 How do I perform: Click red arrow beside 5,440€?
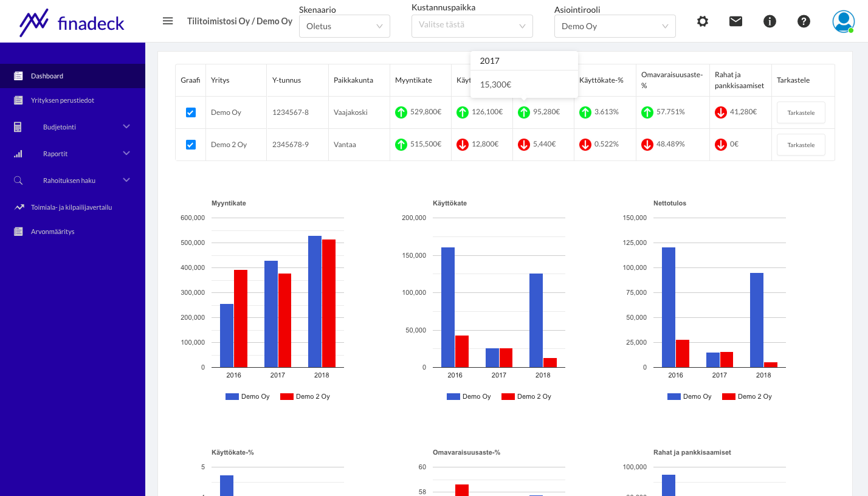(524, 145)
